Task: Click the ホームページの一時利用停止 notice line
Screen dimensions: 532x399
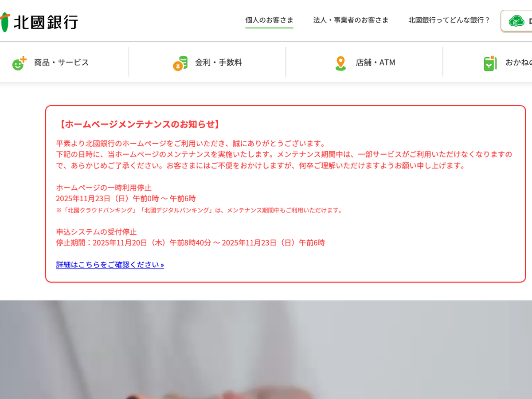Action: [104, 188]
